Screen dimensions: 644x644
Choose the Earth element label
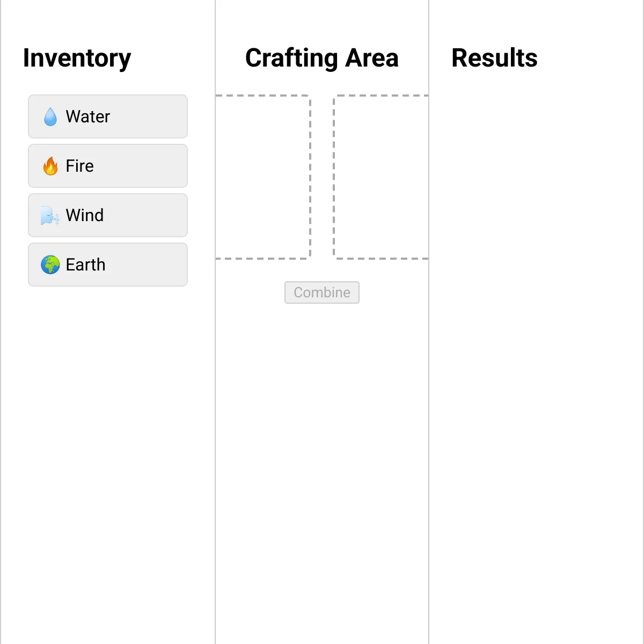click(x=85, y=265)
